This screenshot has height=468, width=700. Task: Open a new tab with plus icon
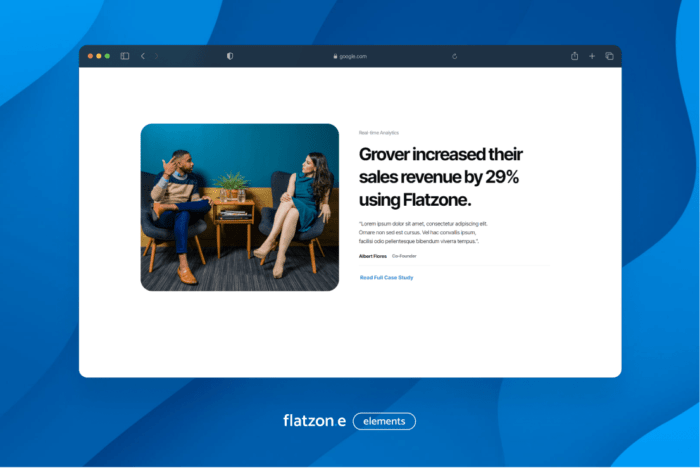tap(592, 56)
